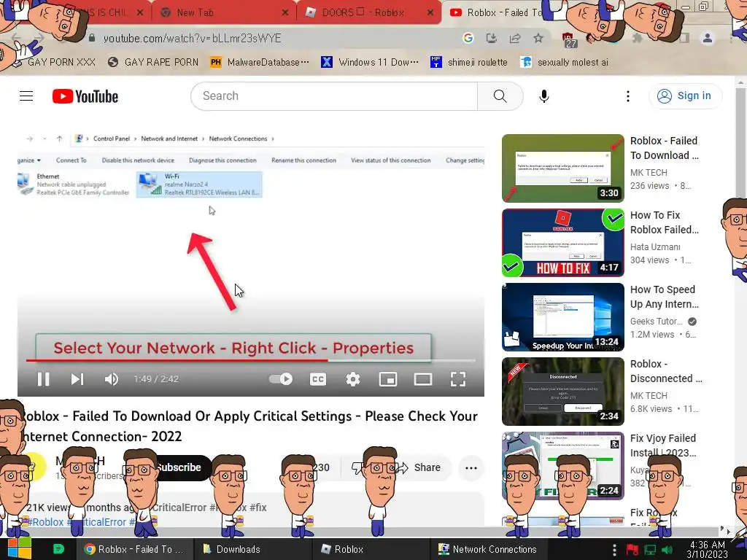Toggle closed captions CC button
Image resolution: width=747 pixels, height=560 pixels.
318,379
